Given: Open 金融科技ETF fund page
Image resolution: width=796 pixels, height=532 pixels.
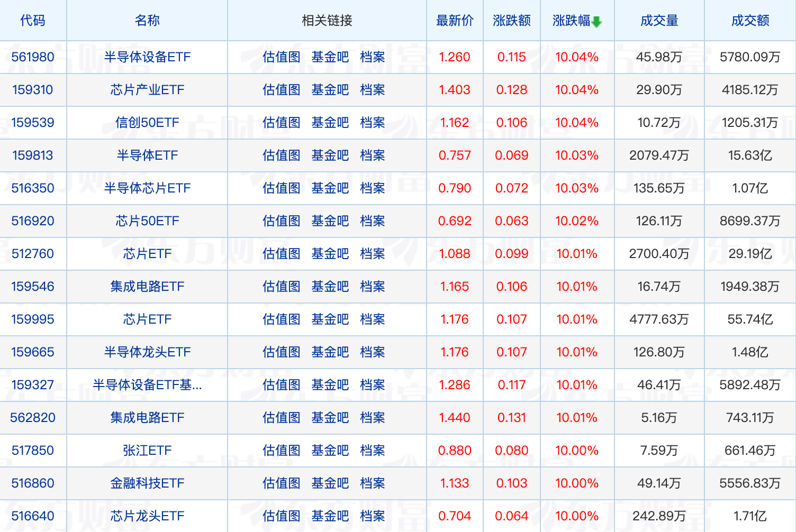Looking at the screenshot, I should coord(147,483).
